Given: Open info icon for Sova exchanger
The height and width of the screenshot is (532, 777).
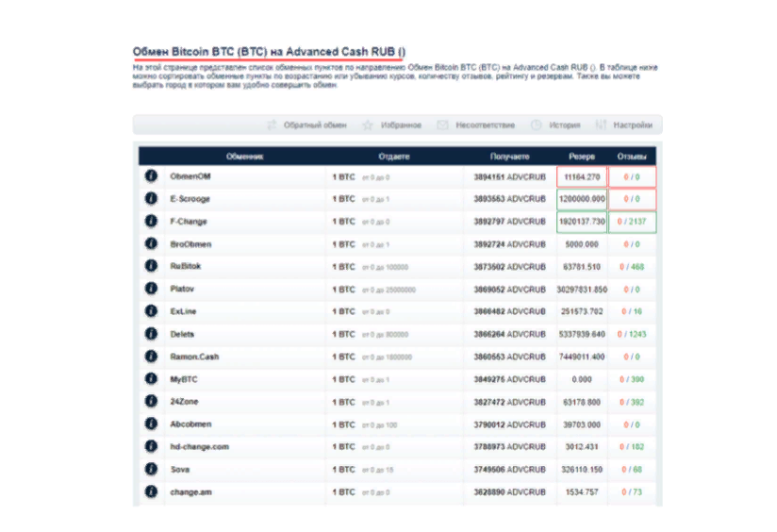Looking at the screenshot, I should (150, 469).
